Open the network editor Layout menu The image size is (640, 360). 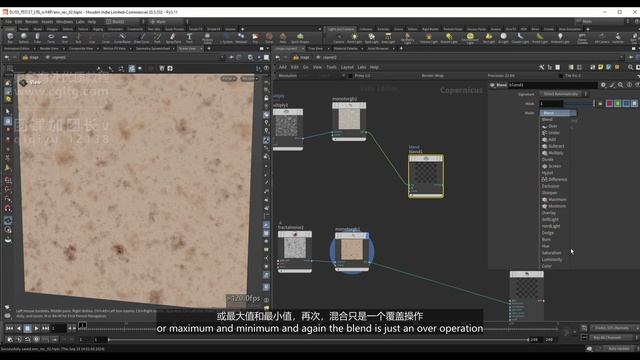coord(347,67)
